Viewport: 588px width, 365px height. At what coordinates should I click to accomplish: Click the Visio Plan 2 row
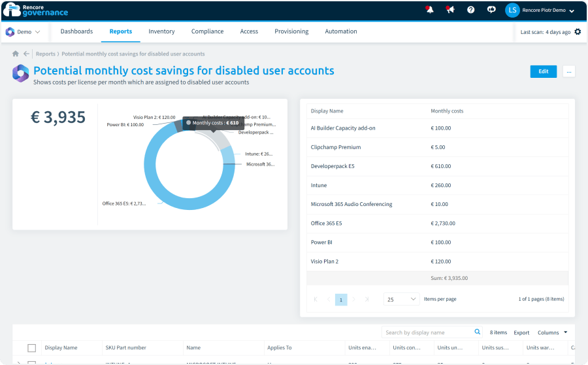click(437, 262)
